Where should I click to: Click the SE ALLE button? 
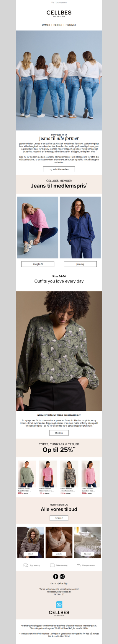click(59, 518)
